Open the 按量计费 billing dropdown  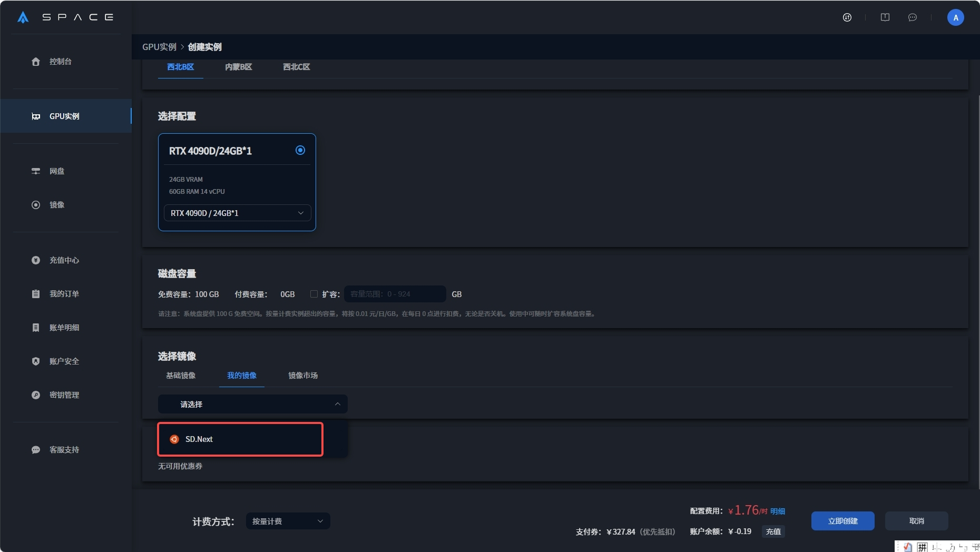tap(288, 521)
